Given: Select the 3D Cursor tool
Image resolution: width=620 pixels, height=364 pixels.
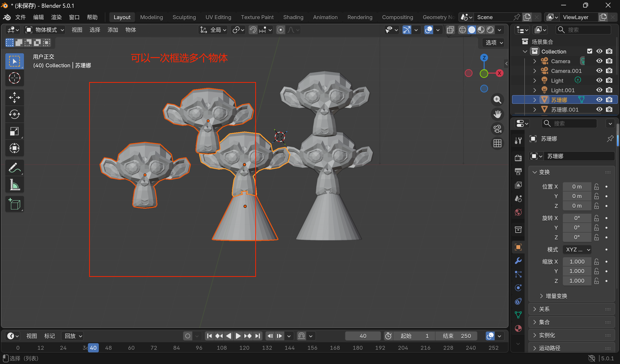Looking at the screenshot, I should click(x=14, y=78).
